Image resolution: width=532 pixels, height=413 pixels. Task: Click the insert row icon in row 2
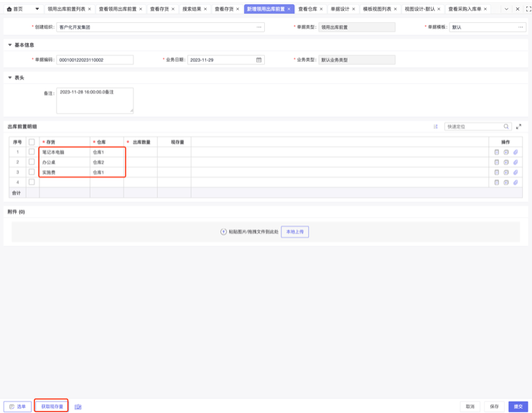click(506, 162)
